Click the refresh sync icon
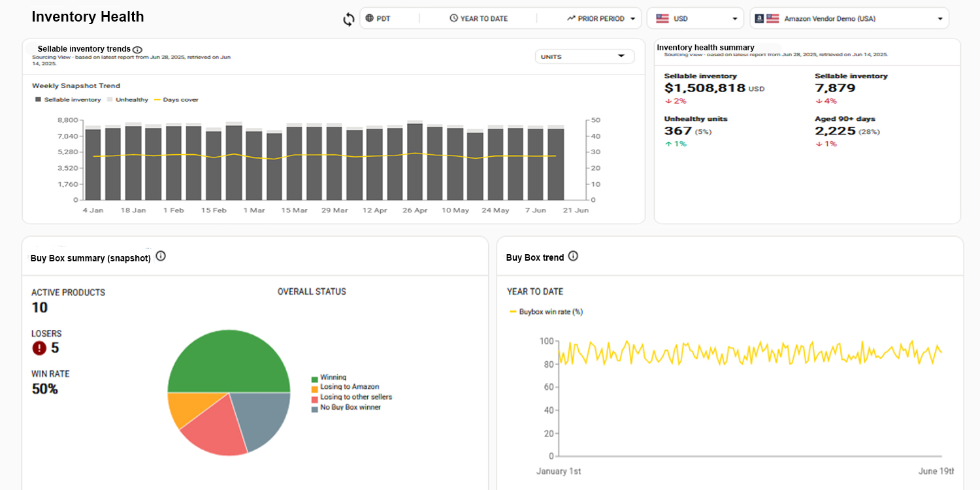 349,19
